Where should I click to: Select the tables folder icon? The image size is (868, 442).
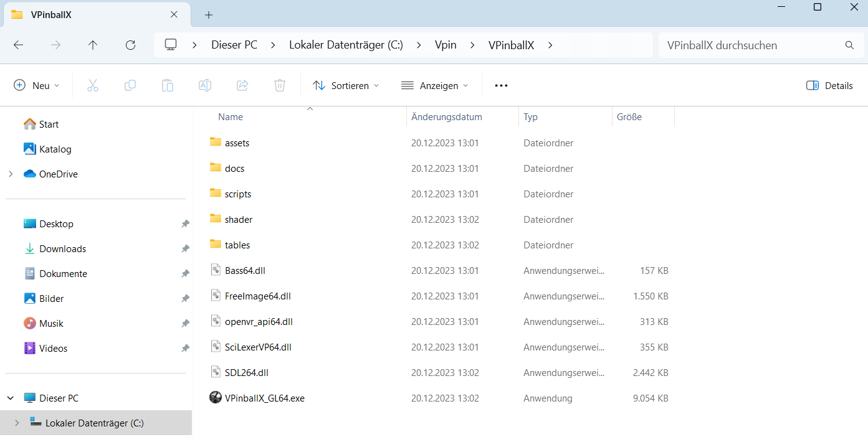tap(216, 245)
